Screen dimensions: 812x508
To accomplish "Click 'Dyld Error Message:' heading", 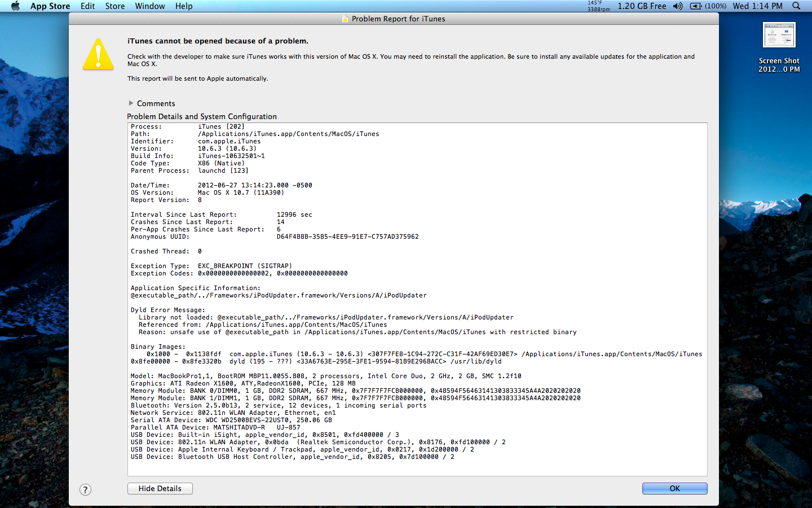I will tap(168, 310).
